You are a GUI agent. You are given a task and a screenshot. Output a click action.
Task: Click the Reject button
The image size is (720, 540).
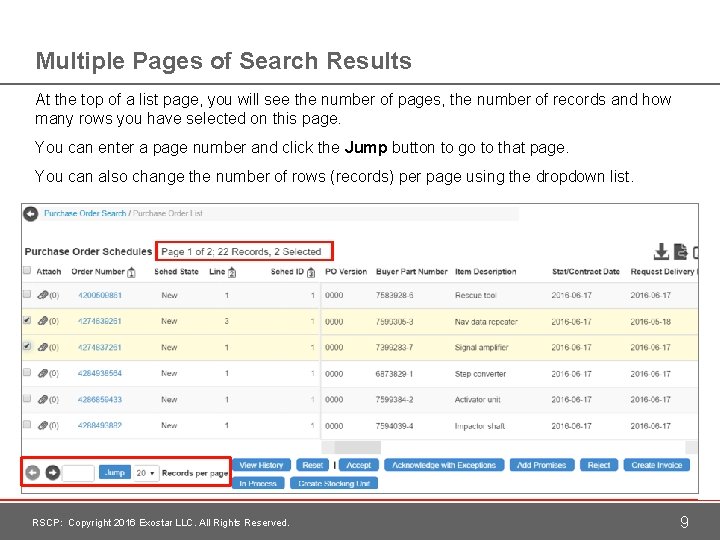pos(599,465)
